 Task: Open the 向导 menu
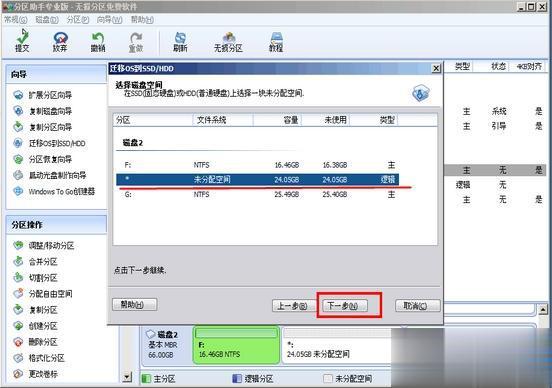point(109,20)
